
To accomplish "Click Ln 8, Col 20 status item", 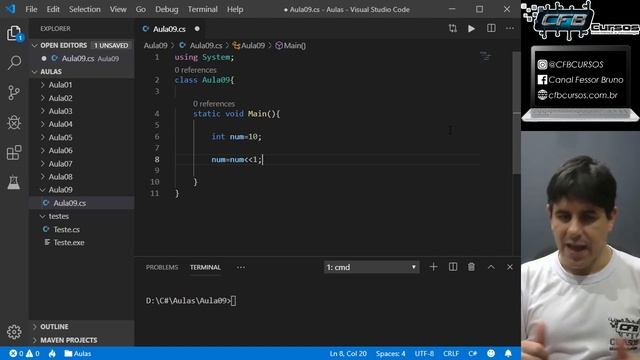I will coord(348,353).
